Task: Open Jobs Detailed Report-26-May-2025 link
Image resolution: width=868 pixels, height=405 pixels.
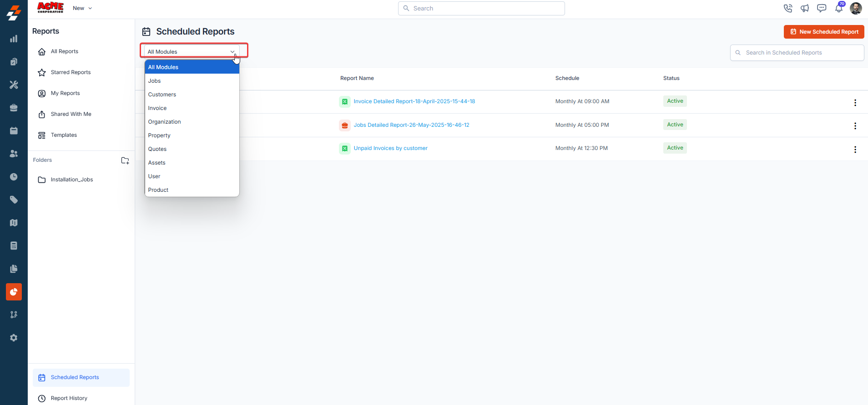Action: coord(412,125)
